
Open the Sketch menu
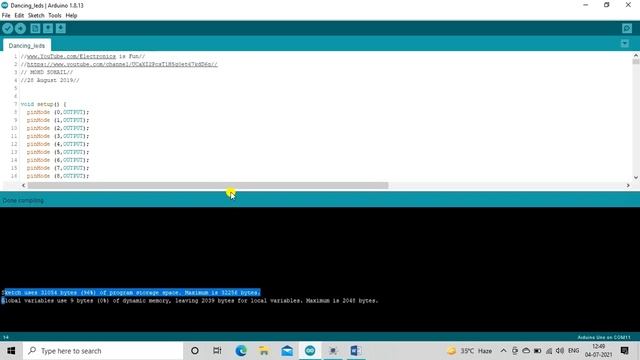(x=36, y=16)
